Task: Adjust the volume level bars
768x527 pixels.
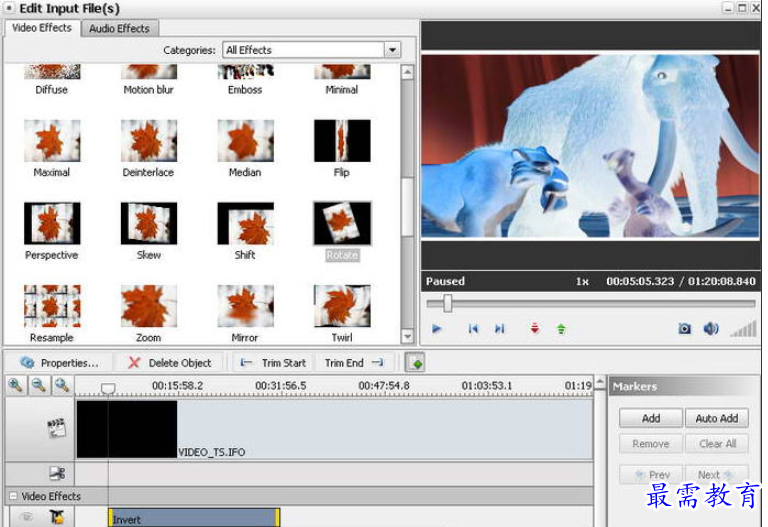Action: point(744,329)
